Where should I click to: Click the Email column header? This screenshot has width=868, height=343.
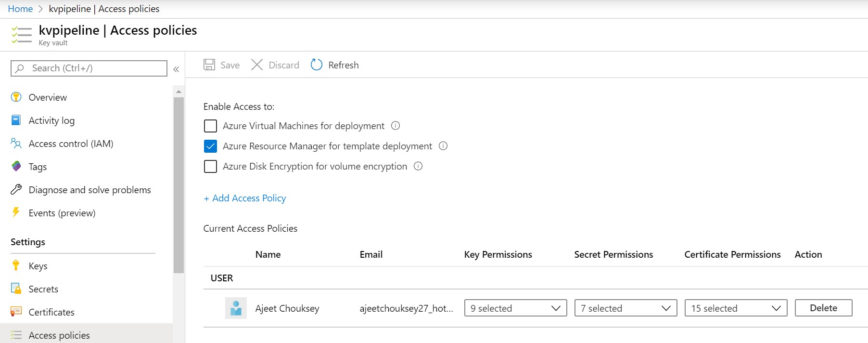[x=371, y=254]
